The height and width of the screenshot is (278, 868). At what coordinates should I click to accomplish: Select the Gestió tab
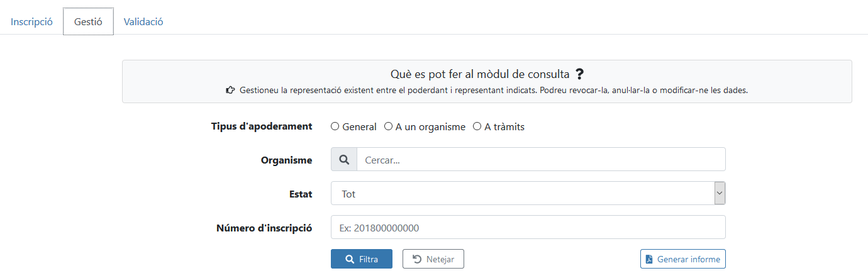[88, 21]
